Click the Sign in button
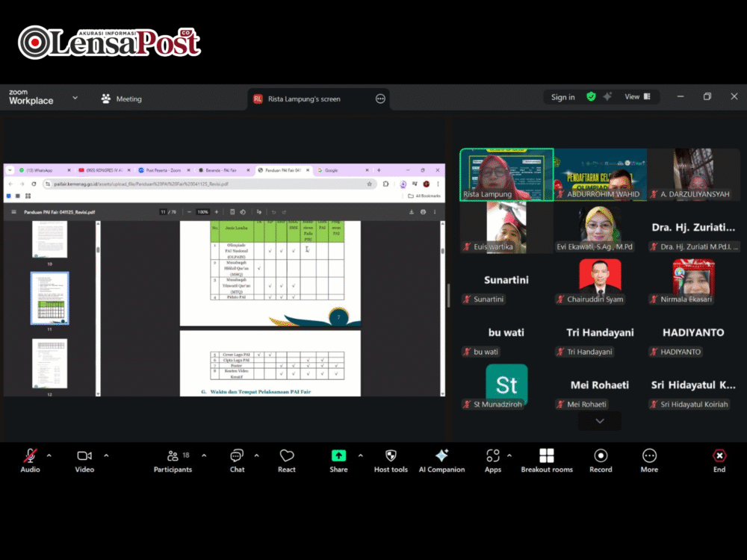Image resolution: width=747 pixels, height=560 pixels. (562, 97)
